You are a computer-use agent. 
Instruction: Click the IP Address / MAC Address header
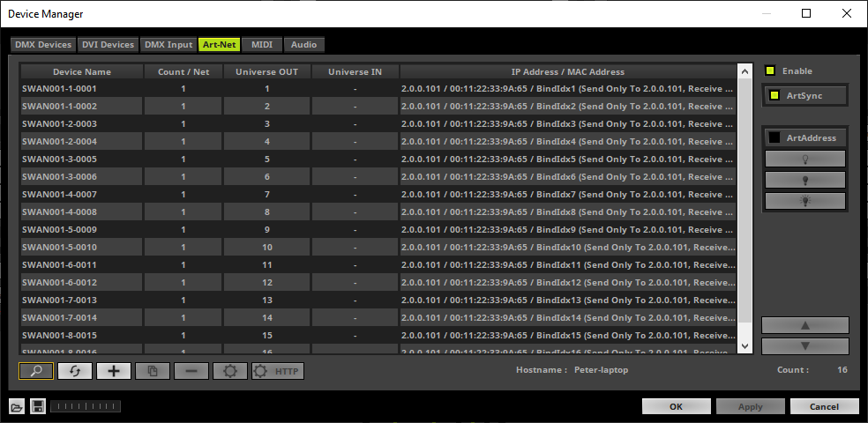[568, 72]
